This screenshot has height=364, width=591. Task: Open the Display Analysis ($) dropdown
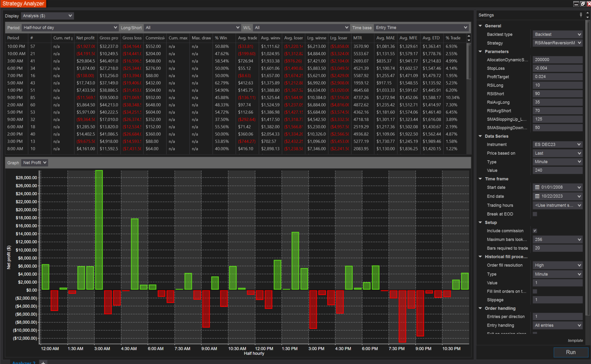(x=47, y=16)
